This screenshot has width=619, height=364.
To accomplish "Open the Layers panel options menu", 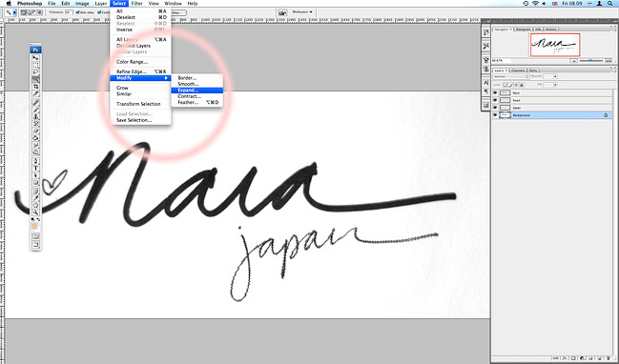I will pyautogui.click(x=613, y=71).
